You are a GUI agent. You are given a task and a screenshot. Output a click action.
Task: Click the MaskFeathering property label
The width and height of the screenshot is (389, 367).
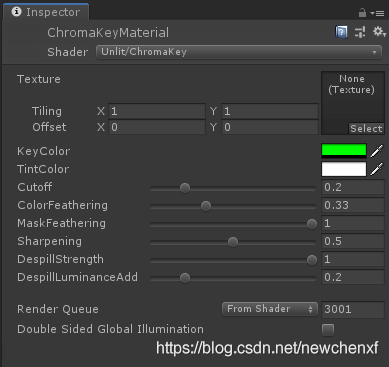[x=61, y=223]
